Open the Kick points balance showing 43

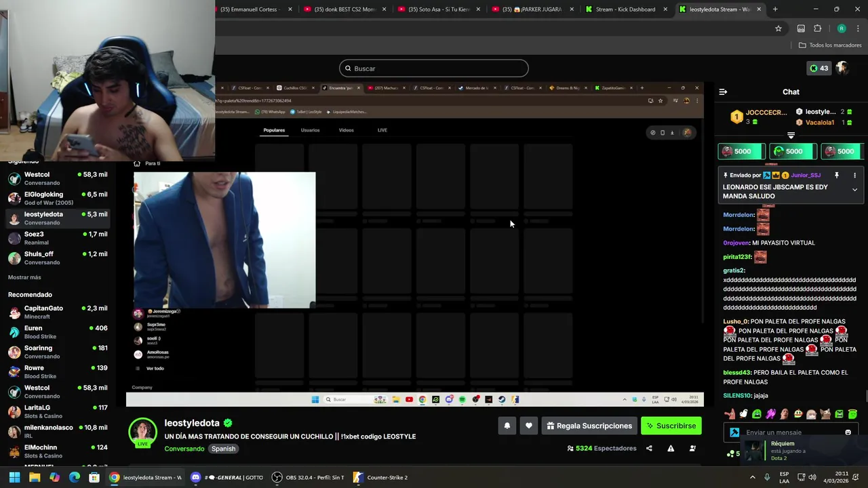pos(818,68)
